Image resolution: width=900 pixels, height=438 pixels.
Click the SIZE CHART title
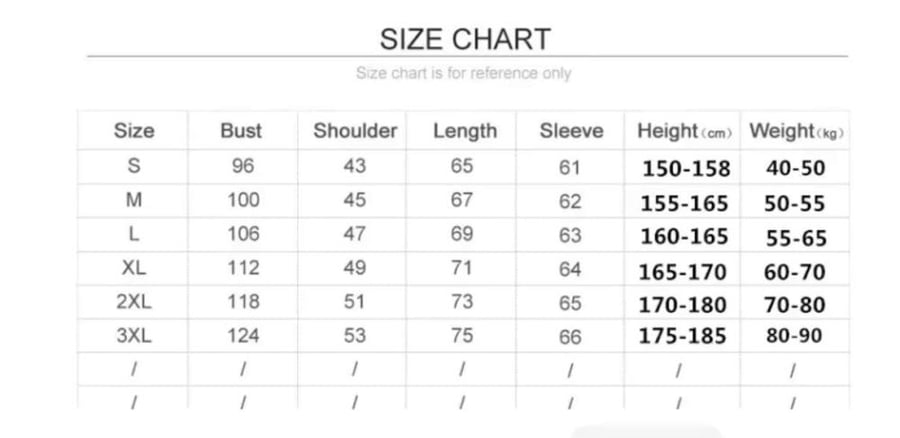click(465, 40)
